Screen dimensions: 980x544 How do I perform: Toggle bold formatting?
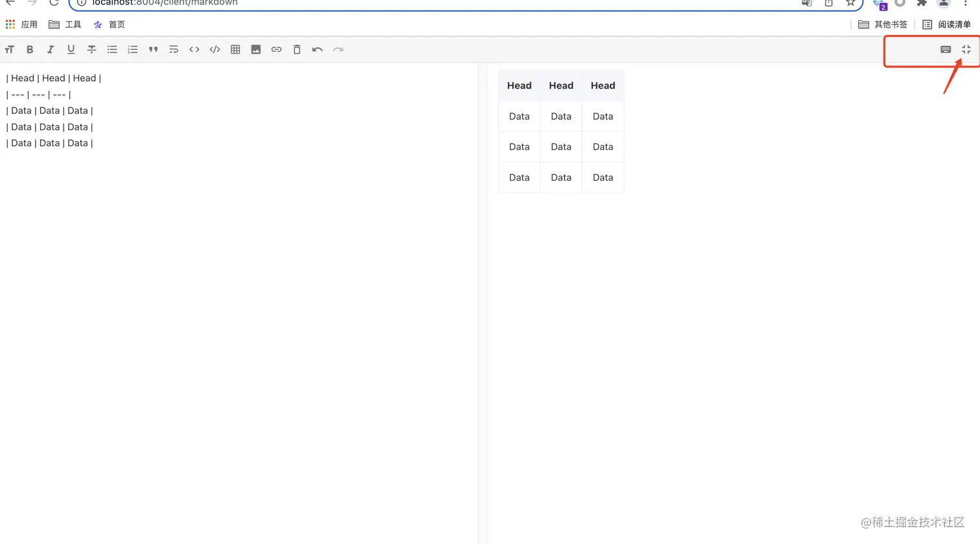click(x=30, y=49)
